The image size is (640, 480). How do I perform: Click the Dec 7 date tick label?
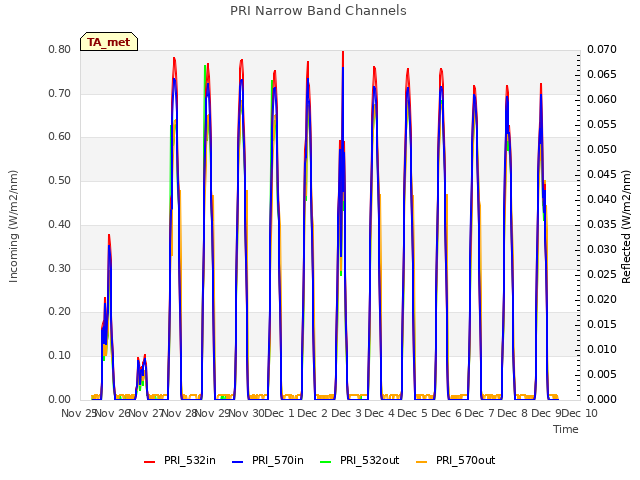480,414
